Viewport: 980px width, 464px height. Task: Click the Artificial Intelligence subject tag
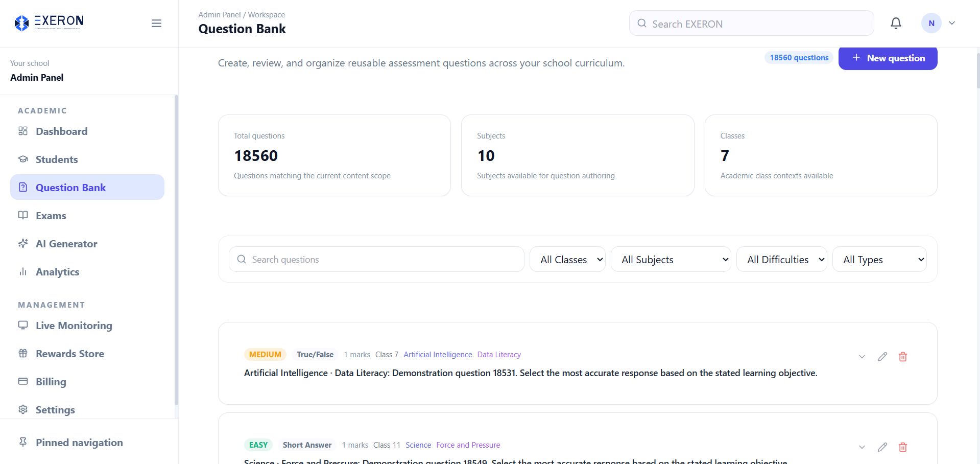click(x=438, y=355)
